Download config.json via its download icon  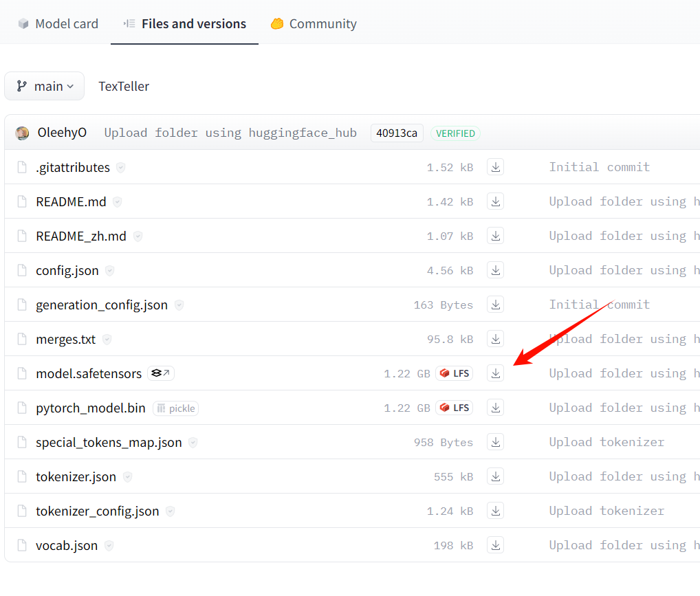pos(496,270)
